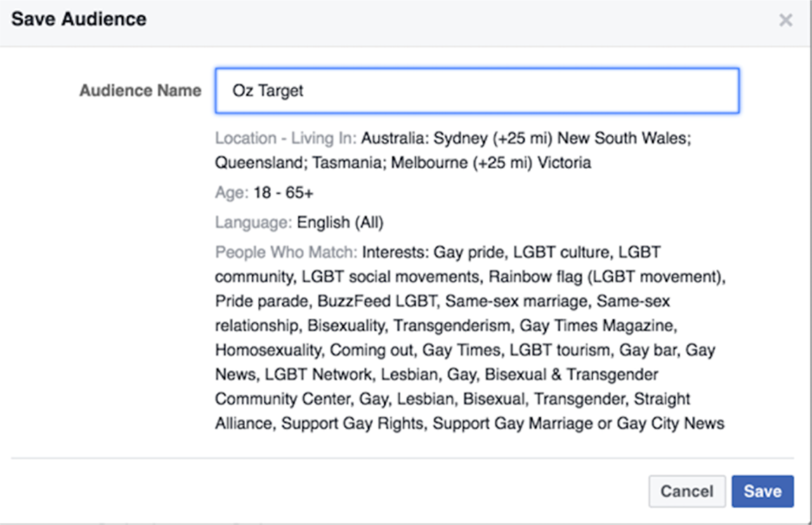This screenshot has width=812, height=525.
Task: Click the Location - Living In label
Action: tap(285, 138)
